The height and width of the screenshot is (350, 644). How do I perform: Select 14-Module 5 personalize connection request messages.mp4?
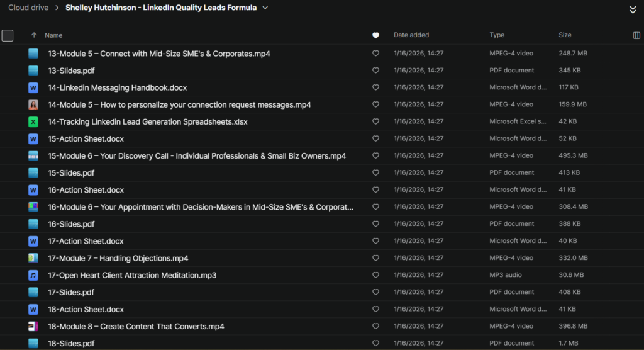click(179, 105)
